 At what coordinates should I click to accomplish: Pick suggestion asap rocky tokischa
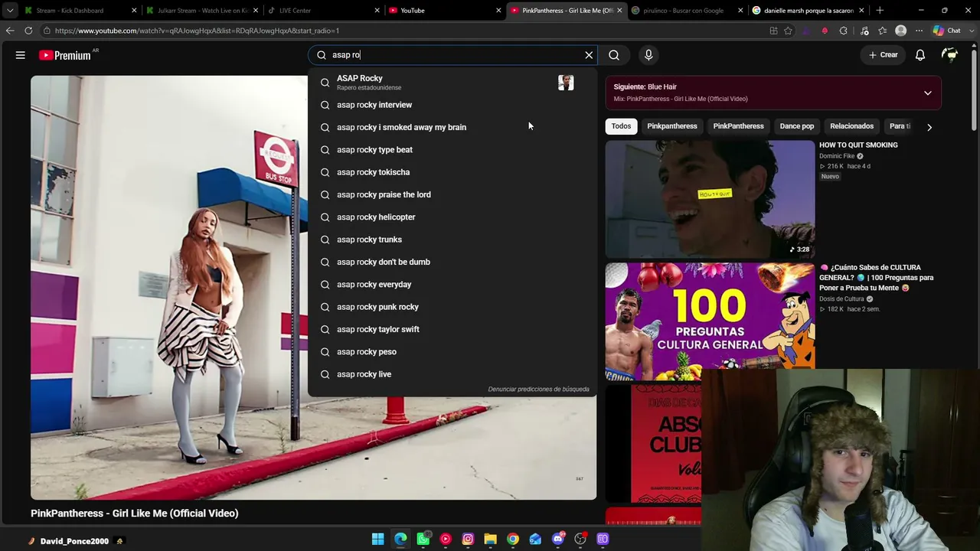click(x=452, y=172)
